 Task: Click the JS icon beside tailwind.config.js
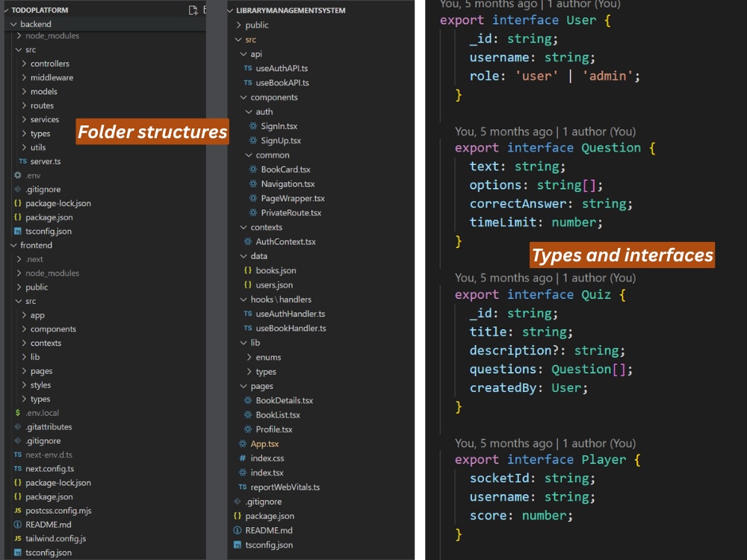(18, 538)
